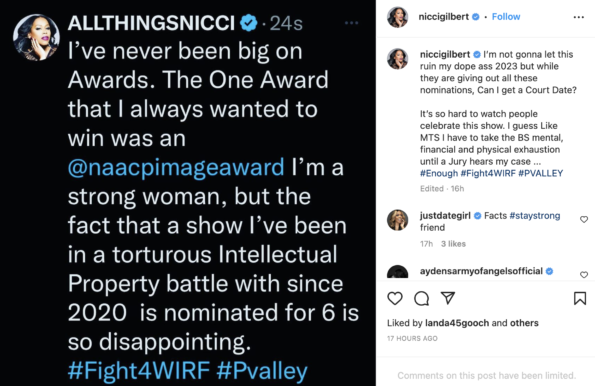Open the tweet's three-dot more menu
This screenshot has width=595, height=386.
tap(351, 23)
